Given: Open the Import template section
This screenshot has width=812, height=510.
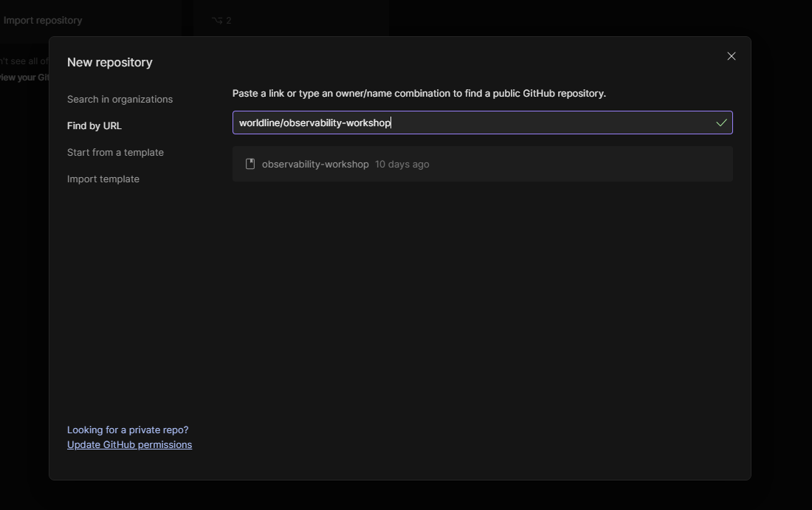Looking at the screenshot, I should pyautogui.click(x=103, y=179).
